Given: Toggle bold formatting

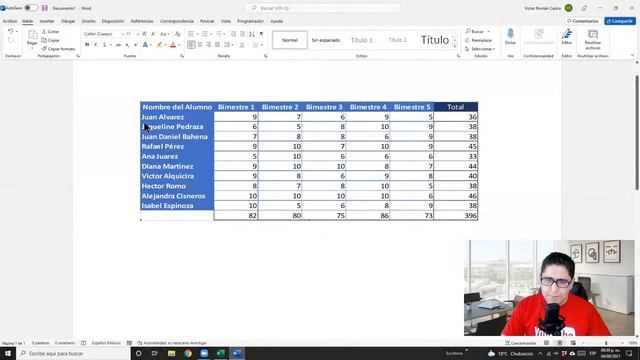Looking at the screenshot, I should click(x=87, y=45).
